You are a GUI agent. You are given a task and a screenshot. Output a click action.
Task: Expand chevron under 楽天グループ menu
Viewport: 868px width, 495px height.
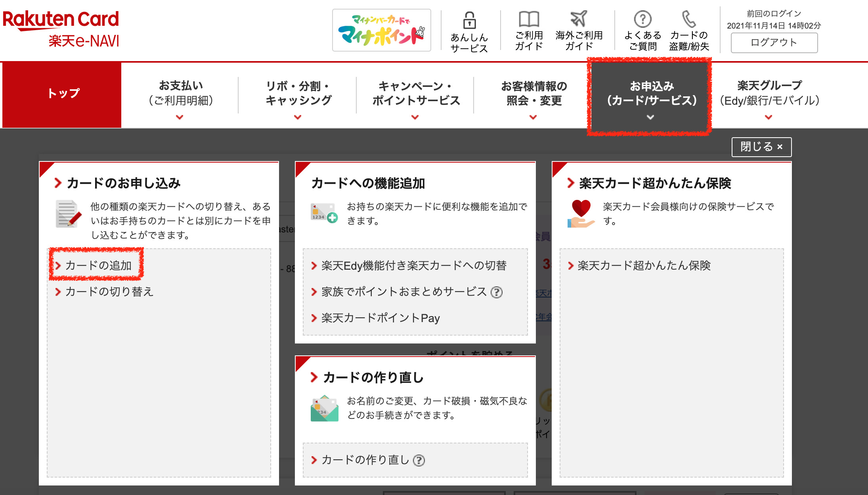point(769,117)
